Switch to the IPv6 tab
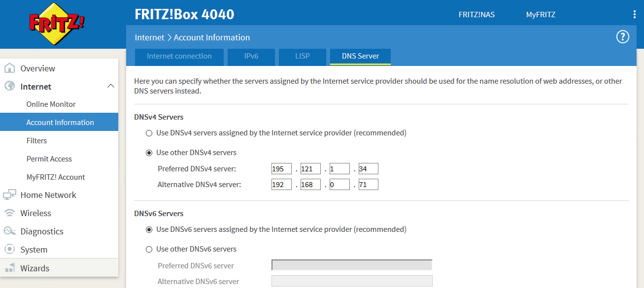644x288 pixels. click(251, 56)
